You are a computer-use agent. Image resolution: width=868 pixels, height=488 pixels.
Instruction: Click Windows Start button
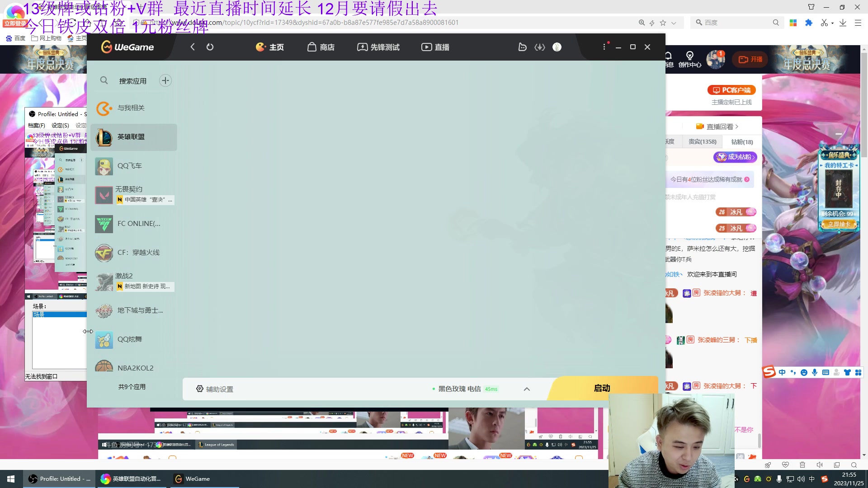click(11, 479)
